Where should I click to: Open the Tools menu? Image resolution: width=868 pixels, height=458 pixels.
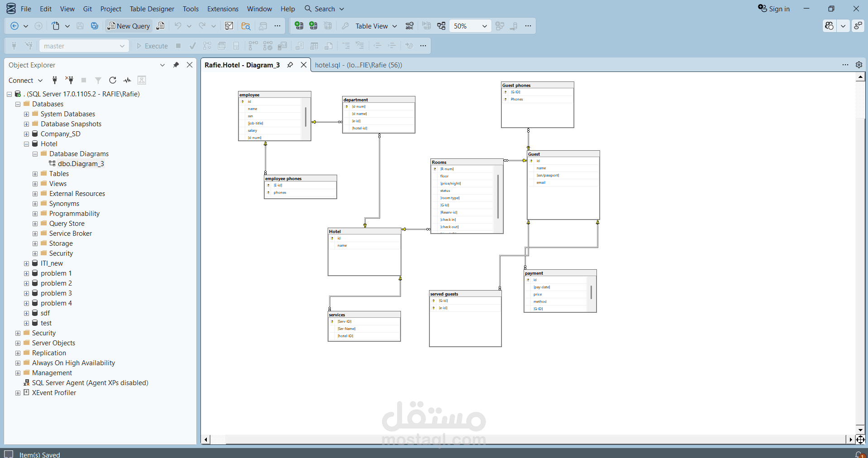click(x=191, y=9)
